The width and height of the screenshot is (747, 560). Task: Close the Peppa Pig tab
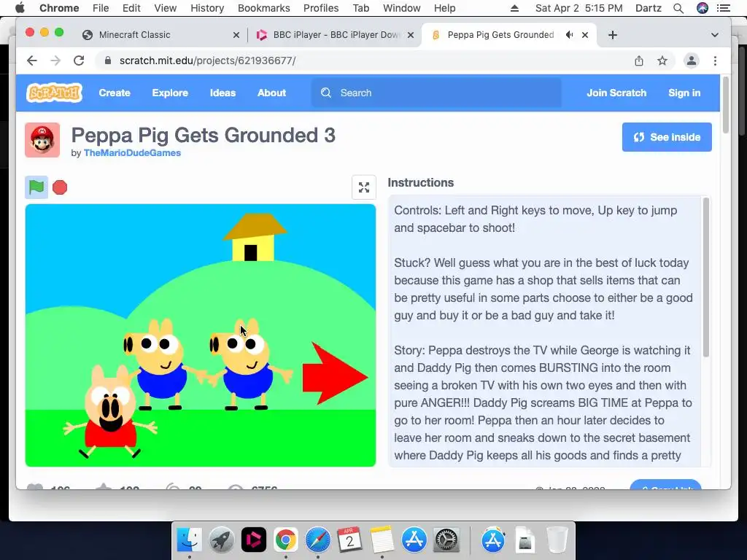[x=585, y=35]
